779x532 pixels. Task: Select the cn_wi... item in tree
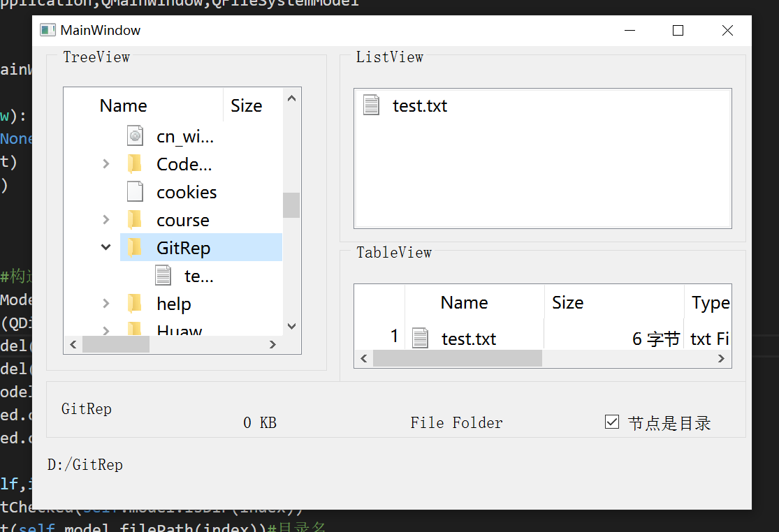pyautogui.click(x=185, y=136)
